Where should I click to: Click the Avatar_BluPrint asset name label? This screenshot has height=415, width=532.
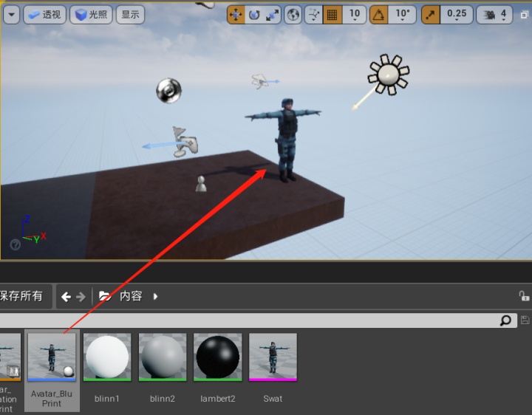click(x=52, y=399)
